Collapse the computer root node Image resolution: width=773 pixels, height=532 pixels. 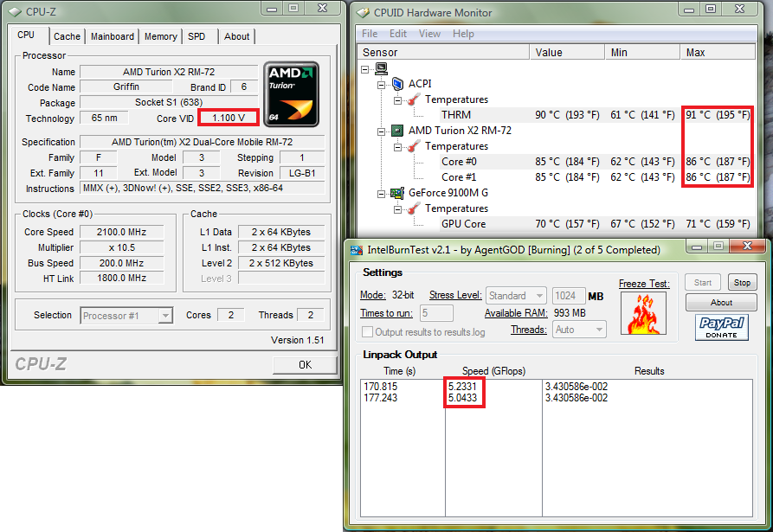click(364, 69)
